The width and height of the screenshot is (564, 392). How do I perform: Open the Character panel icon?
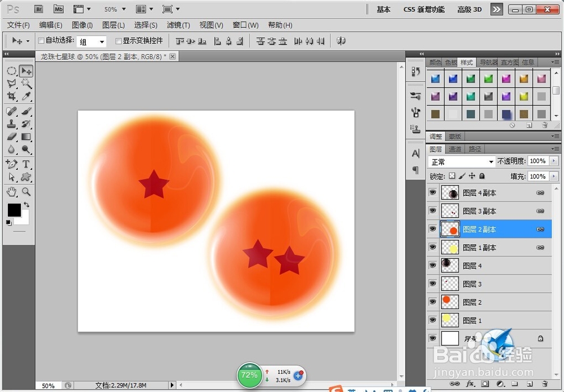point(416,153)
